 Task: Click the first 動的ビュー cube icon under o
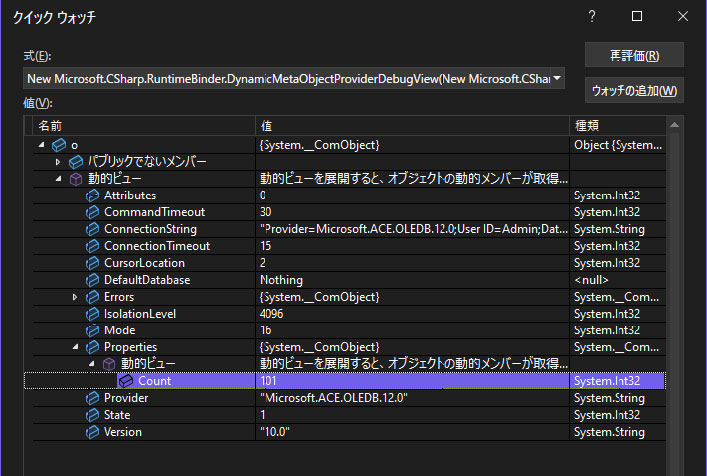(76, 179)
